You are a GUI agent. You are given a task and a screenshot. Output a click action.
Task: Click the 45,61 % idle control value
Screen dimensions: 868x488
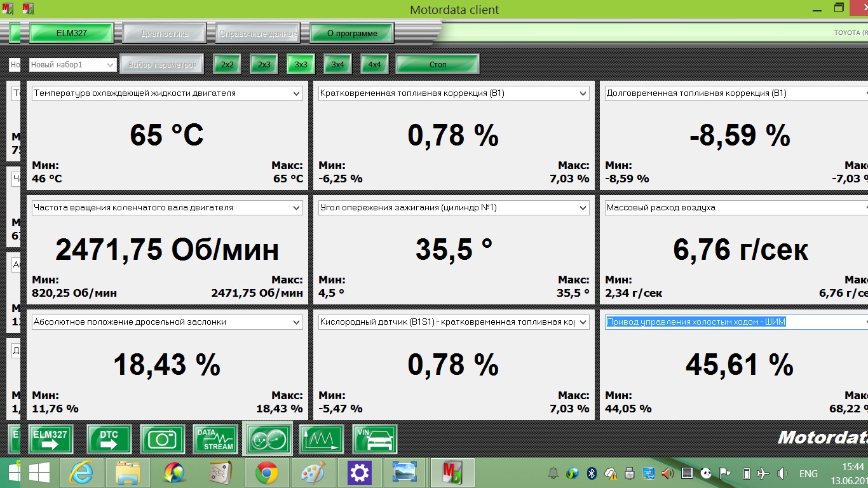(740, 365)
